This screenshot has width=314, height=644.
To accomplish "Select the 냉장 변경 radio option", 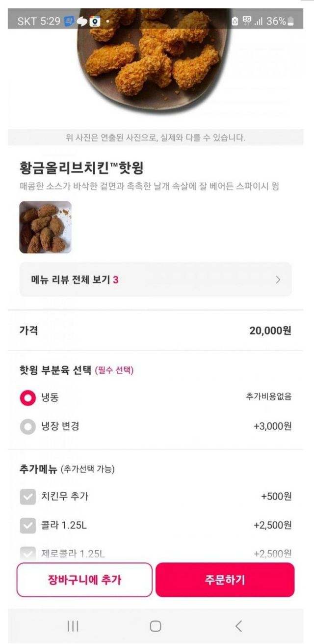I will 27,426.
